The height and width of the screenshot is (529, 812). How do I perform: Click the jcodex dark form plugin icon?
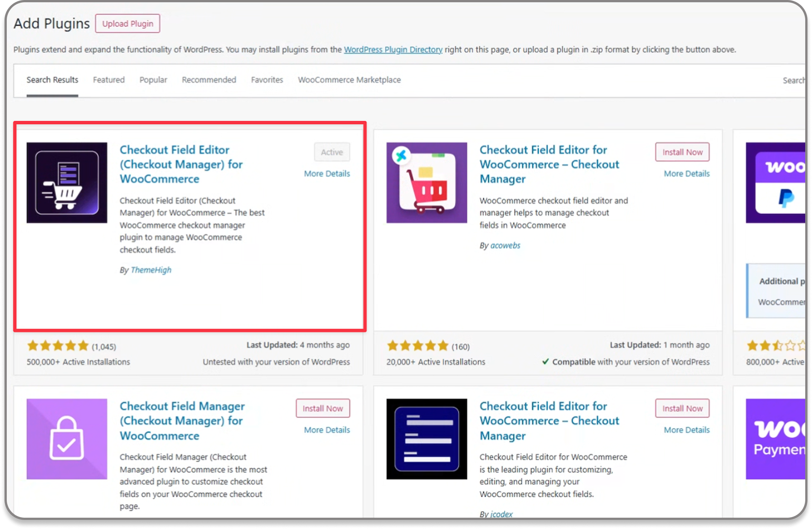(427, 439)
